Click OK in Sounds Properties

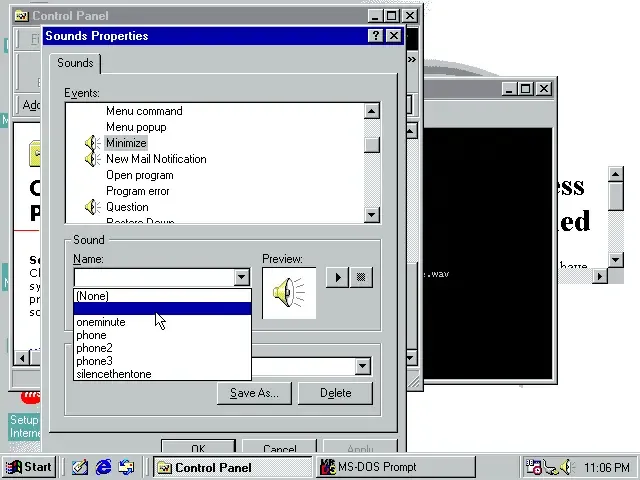click(x=198, y=447)
